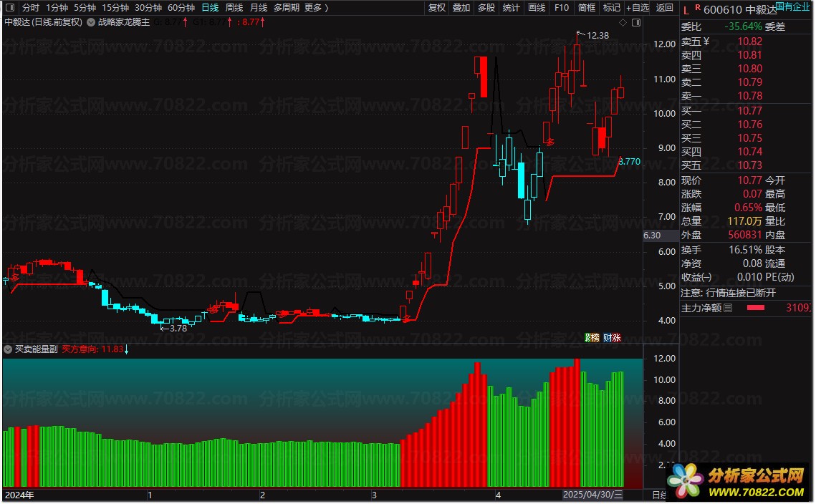Click the 8.770 indicator line value label
Viewport: 816px width, 504px height.
pos(630,161)
